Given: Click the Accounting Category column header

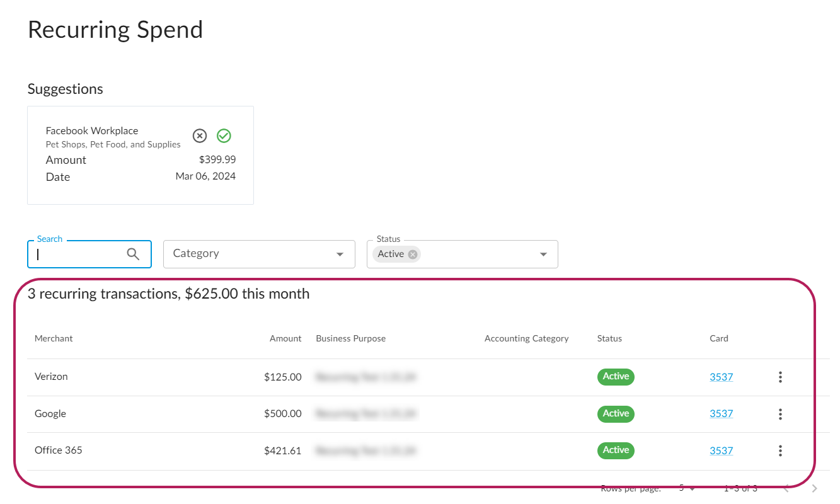Looking at the screenshot, I should pyautogui.click(x=527, y=338).
